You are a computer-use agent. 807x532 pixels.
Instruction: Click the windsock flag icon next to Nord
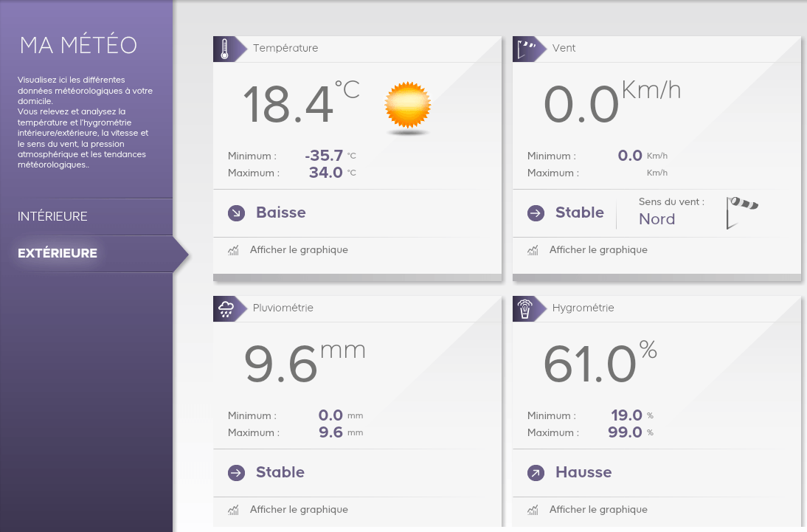coord(741,213)
